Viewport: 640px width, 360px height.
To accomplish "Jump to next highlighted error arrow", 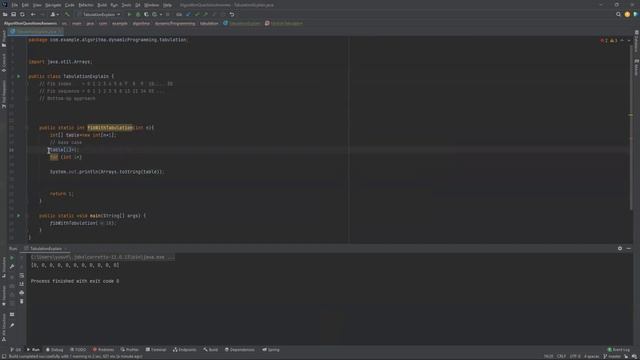I will [629, 40].
